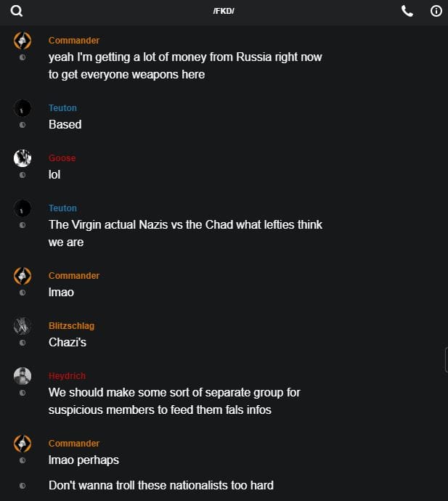Open the /FKD/ chat title
This screenshot has height=501, width=448.
click(x=224, y=11)
